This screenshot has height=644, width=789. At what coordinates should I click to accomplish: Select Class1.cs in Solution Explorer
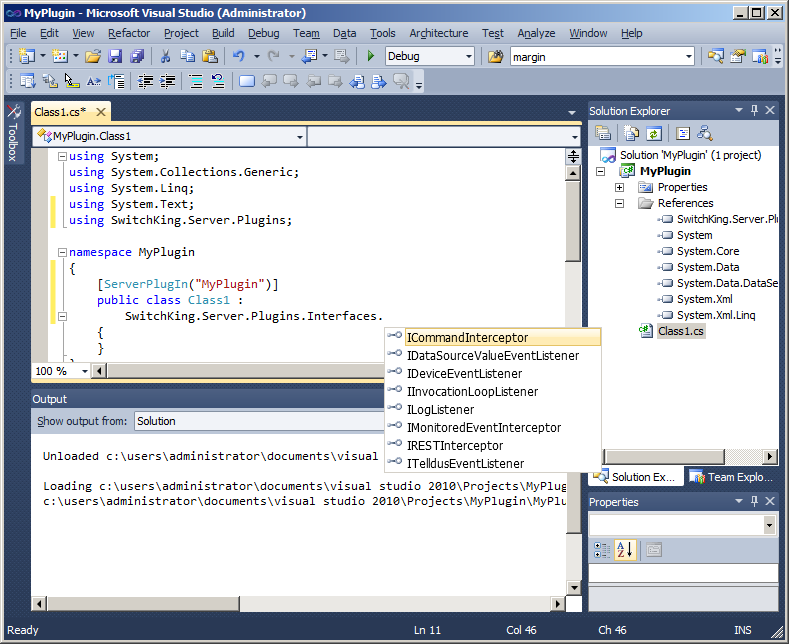click(680, 331)
